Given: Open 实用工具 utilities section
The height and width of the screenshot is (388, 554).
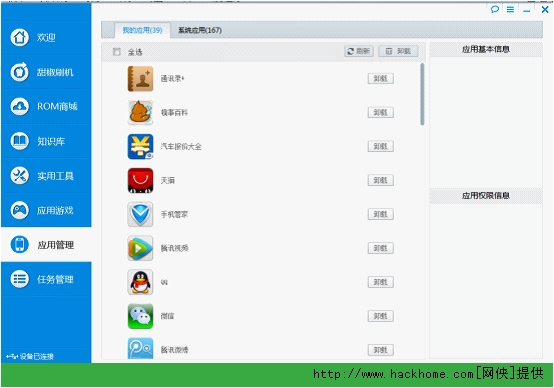Looking at the screenshot, I should [46, 176].
